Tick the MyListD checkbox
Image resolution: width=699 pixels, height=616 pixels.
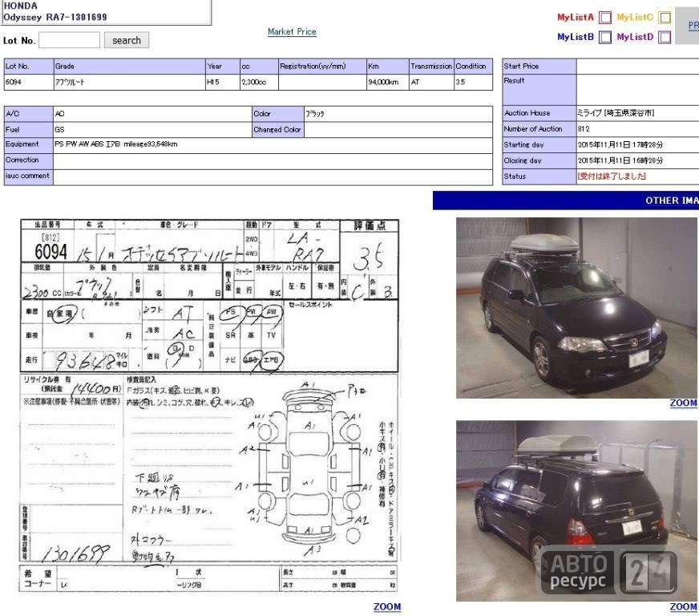[665, 37]
